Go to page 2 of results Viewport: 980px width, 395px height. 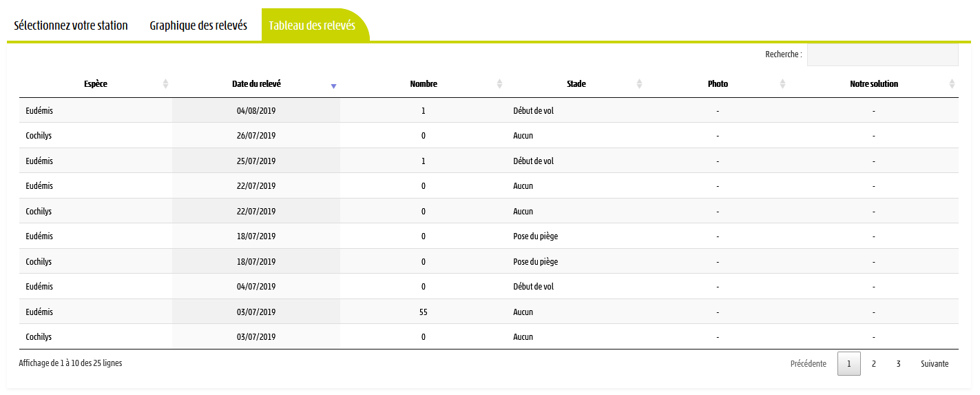coord(873,363)
